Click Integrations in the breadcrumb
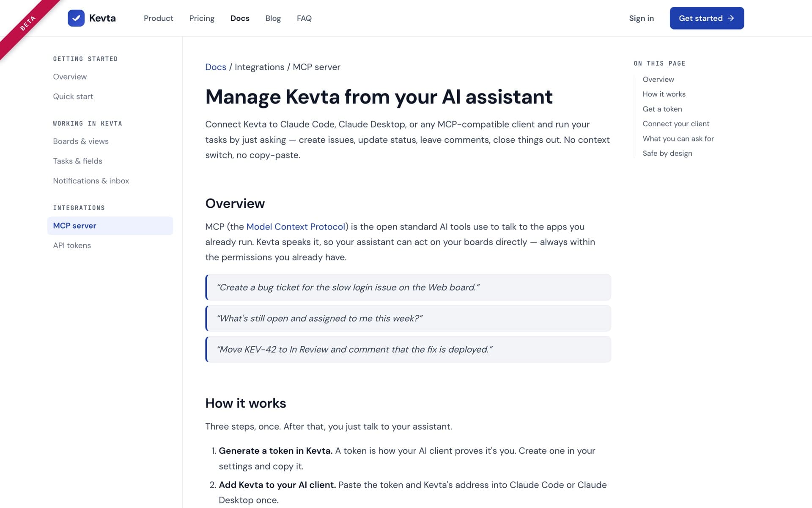The image size is (812, 508). [x=259, y=67]
